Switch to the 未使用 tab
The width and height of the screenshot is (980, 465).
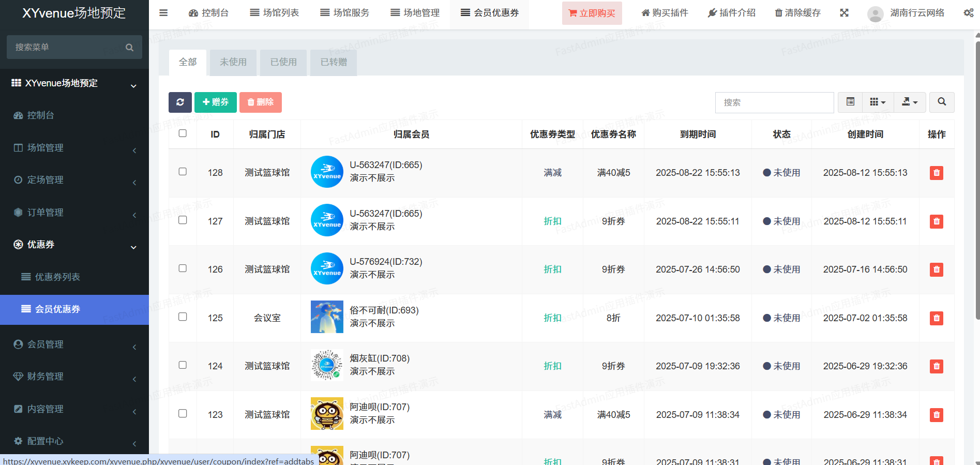pyautogui.click(x=233, y=62)
